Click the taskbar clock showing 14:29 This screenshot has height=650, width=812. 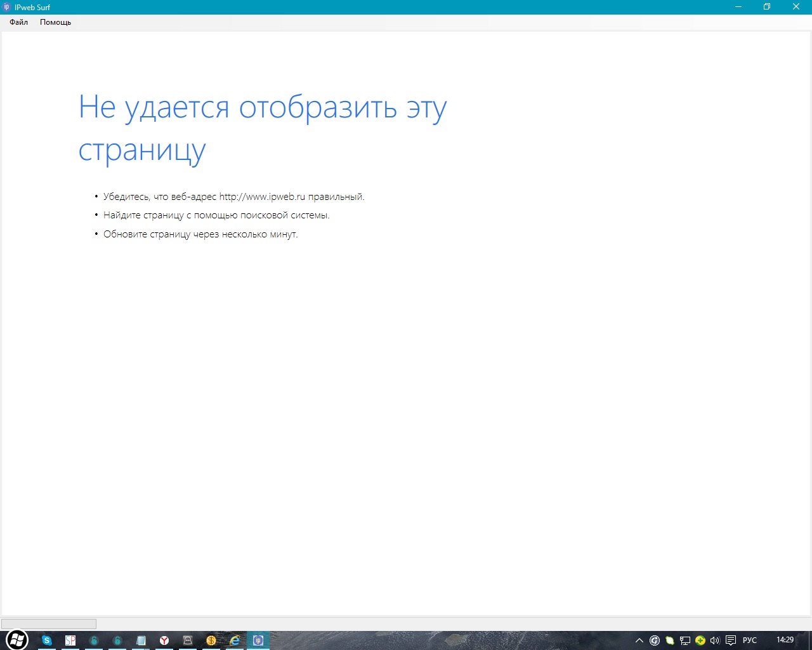(x=785, y=640)
